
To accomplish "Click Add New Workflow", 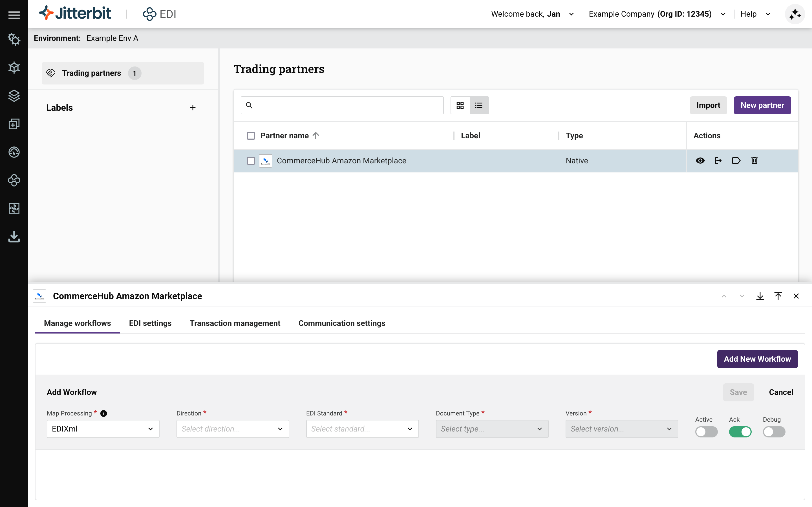I will pyautogui.click(x=757, y=359).
